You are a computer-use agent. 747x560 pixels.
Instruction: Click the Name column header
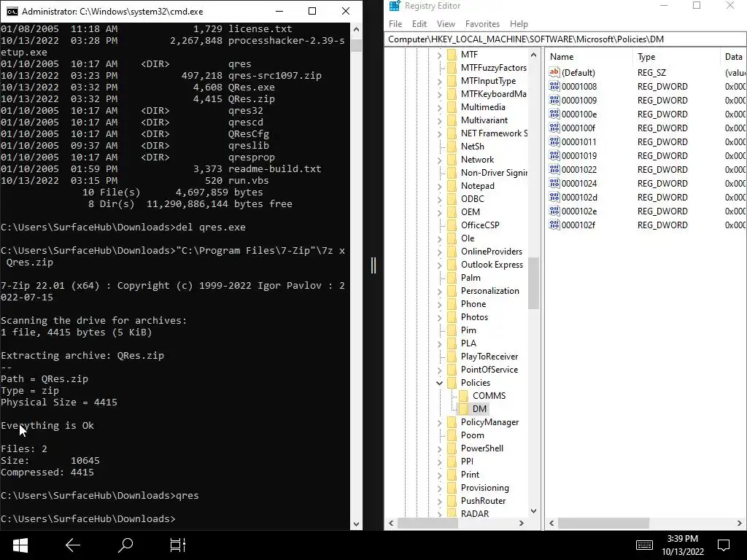[589, 57]
